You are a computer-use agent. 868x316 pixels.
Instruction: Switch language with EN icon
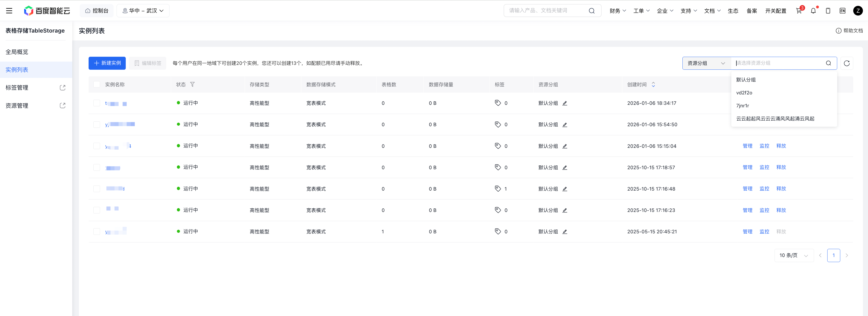[x=842, y=11]
